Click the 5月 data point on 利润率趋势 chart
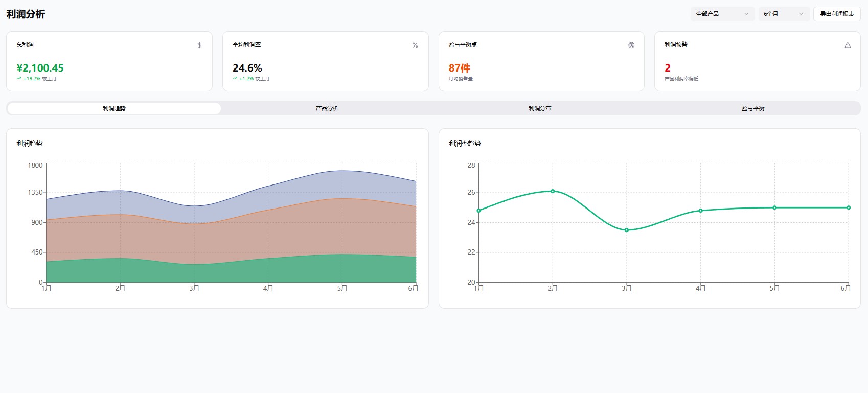The width and height of the screenshot is (868, 393). (774, 207)
